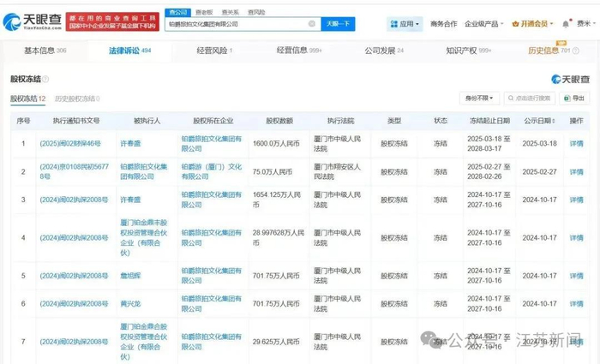Open 详情 for the 75.0万人民币 row

coord(576,171)
